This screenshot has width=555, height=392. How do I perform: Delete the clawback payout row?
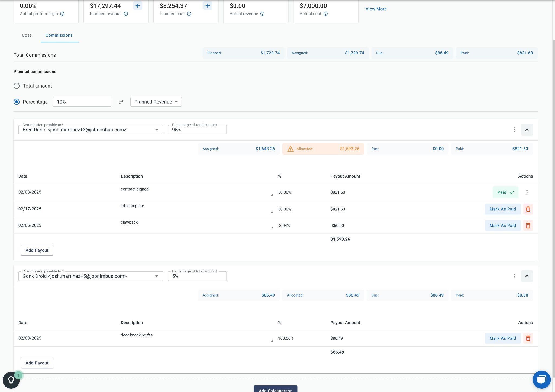[x=528, y=226]
